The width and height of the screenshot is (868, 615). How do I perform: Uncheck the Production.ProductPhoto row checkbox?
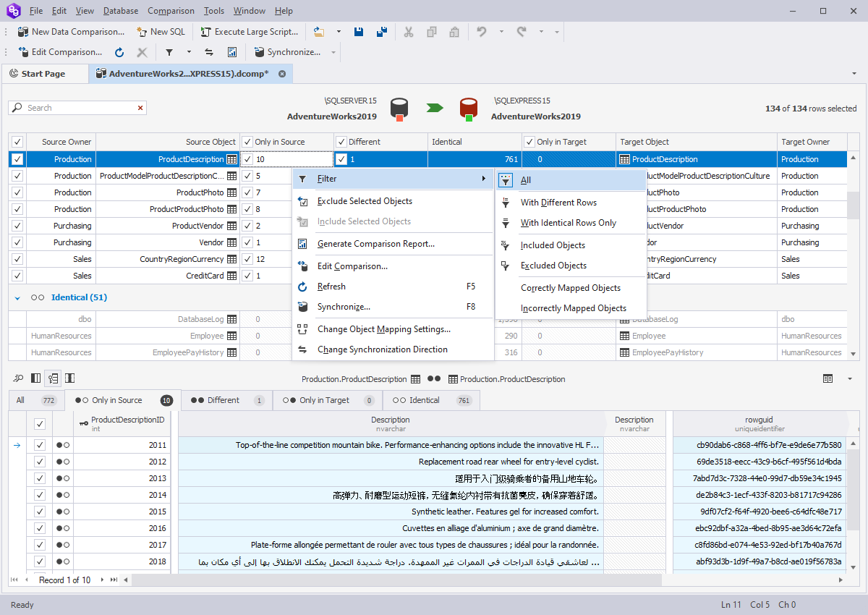point(17,192)
